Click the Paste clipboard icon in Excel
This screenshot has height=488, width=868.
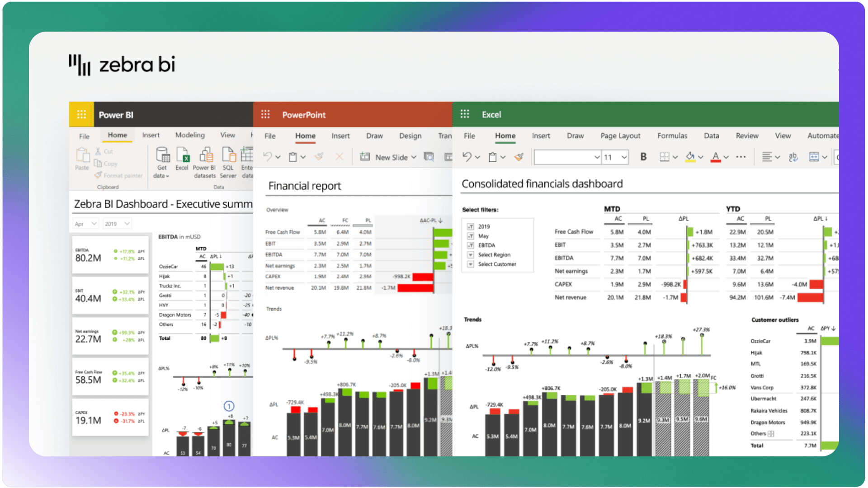click(x=493, y=156)
